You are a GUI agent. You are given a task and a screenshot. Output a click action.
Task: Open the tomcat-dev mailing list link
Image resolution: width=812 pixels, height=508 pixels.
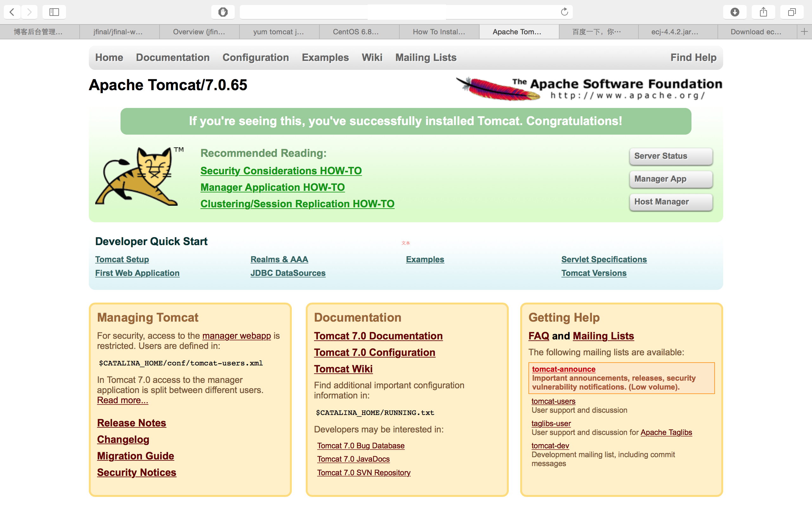point(550,445)
